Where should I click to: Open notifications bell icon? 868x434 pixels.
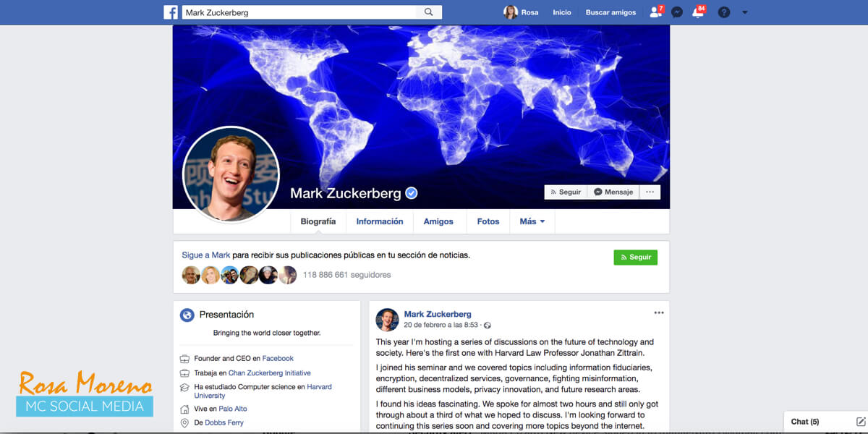(698, 12)
